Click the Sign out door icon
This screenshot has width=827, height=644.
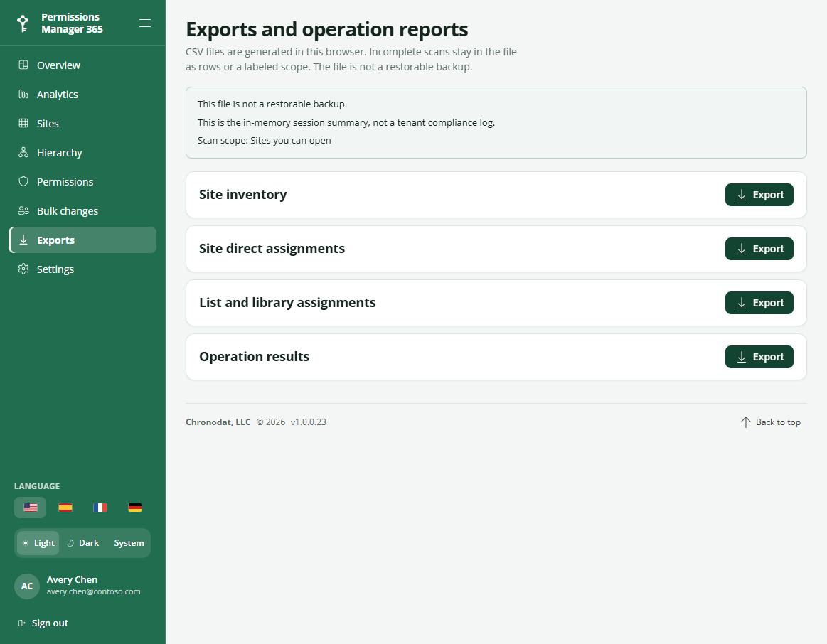[21, 623]
